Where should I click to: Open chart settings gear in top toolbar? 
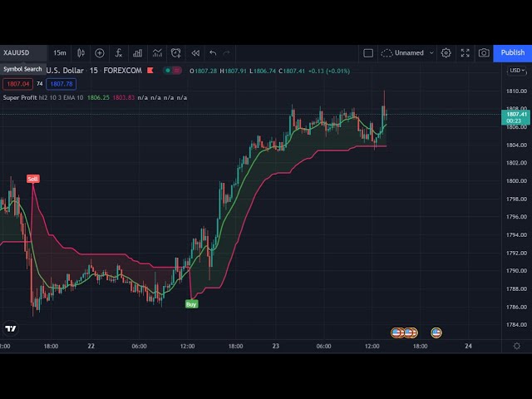[446, 52]
